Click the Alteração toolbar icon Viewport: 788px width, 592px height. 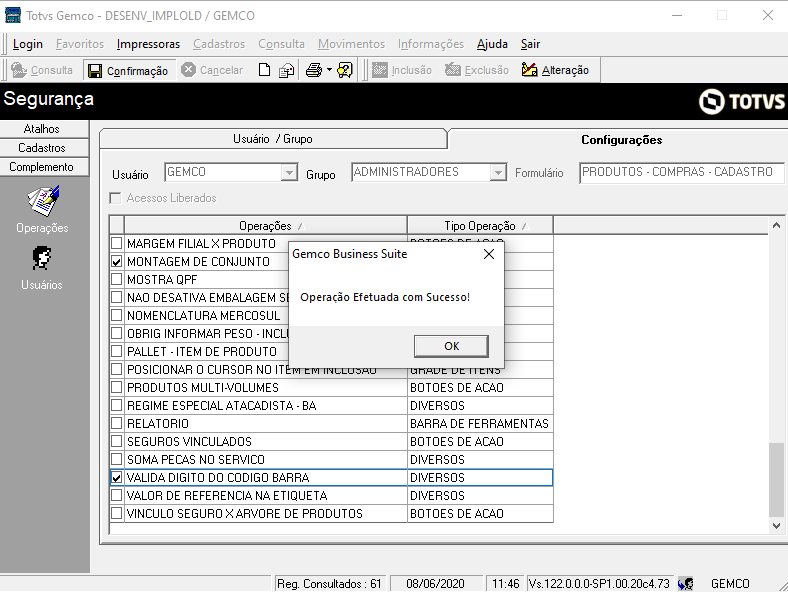click(529, 70)
